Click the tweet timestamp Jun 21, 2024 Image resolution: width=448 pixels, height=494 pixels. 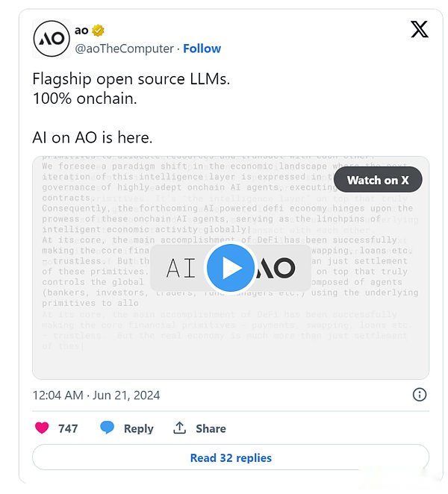pyautogui.click(x=96, y=395)
